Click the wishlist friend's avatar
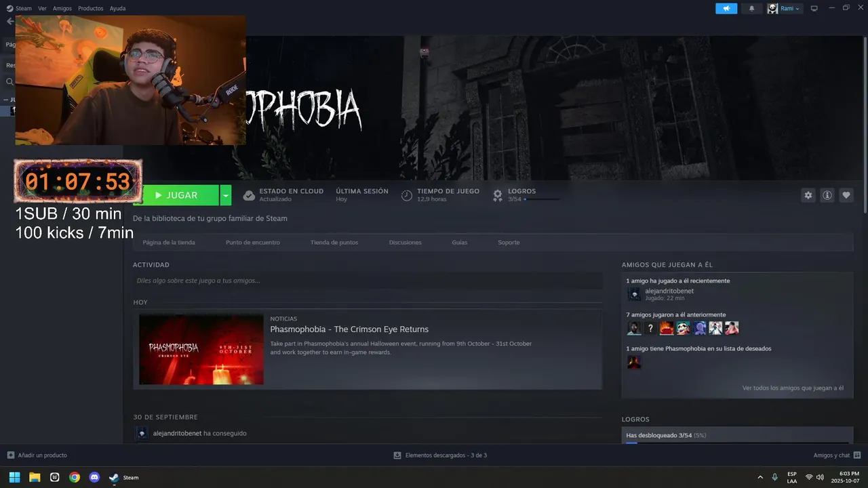The width and height of the screenshot is (868, 488). click(634, 362)
